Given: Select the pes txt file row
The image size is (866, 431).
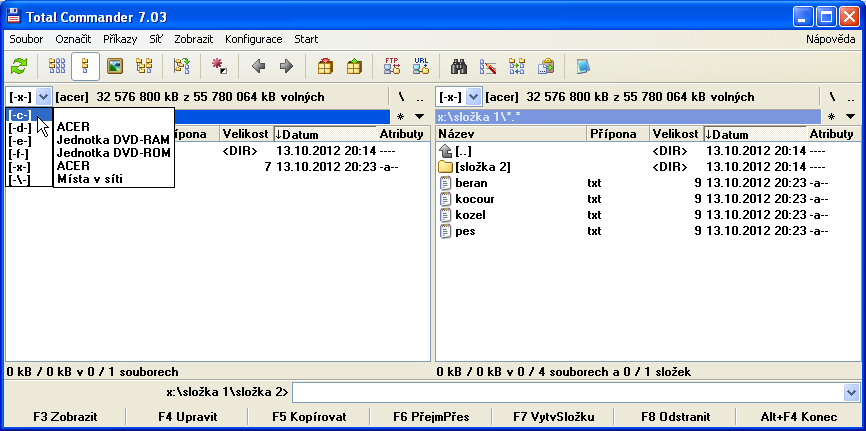Looking at the screenshot, I should 647,231.
